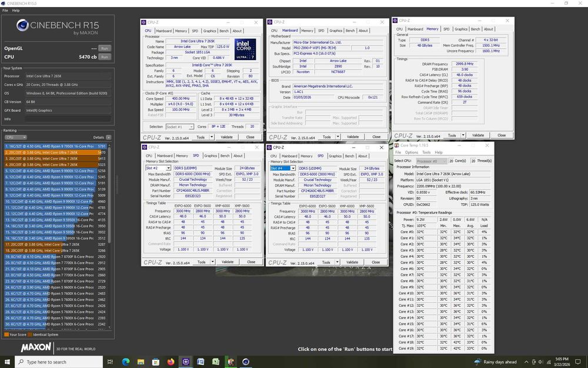Click Tools button in CPU-Z CPU tab window
This screenshot has height=368, width=588.
coord(201,137)
